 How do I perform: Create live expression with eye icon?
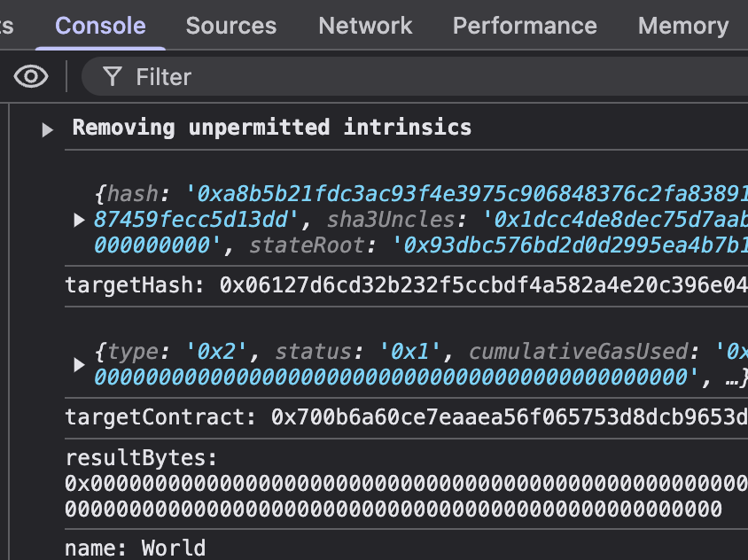(x=31, y=77)
